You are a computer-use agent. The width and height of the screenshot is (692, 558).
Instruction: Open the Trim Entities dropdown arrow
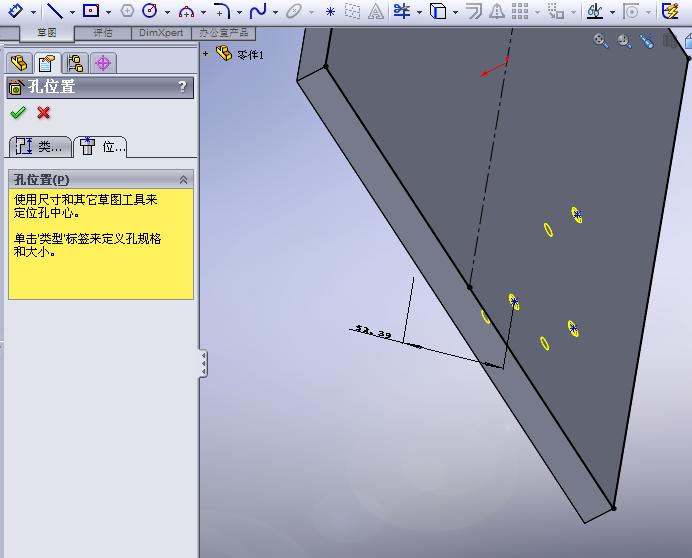click(419, 12)
